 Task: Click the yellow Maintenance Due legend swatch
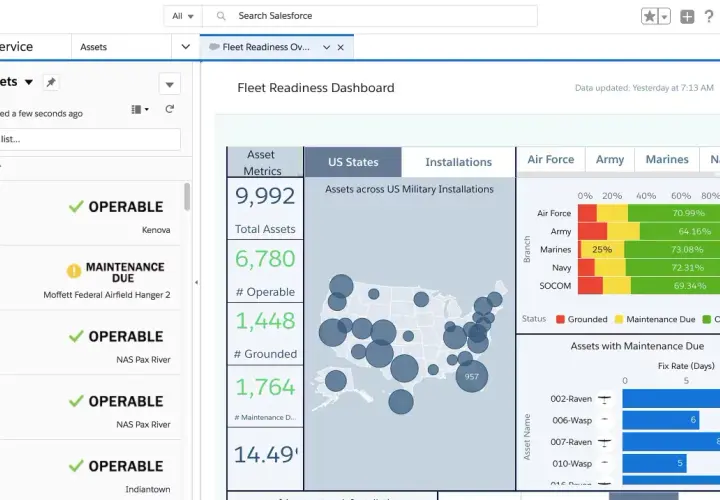[x=619, y=319]
